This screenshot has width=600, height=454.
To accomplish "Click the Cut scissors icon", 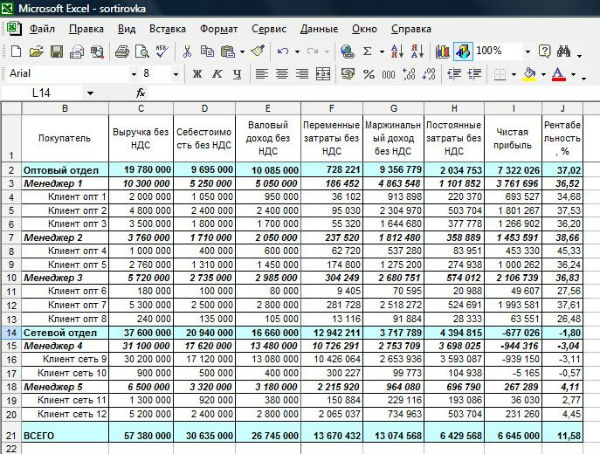I will (187, 51).
